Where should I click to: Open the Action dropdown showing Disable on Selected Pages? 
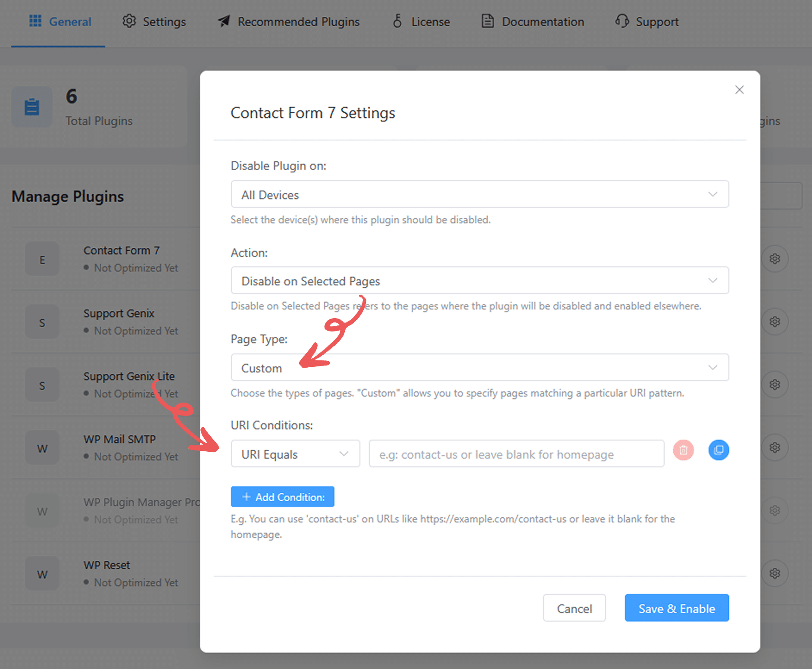tap(480, 281)
